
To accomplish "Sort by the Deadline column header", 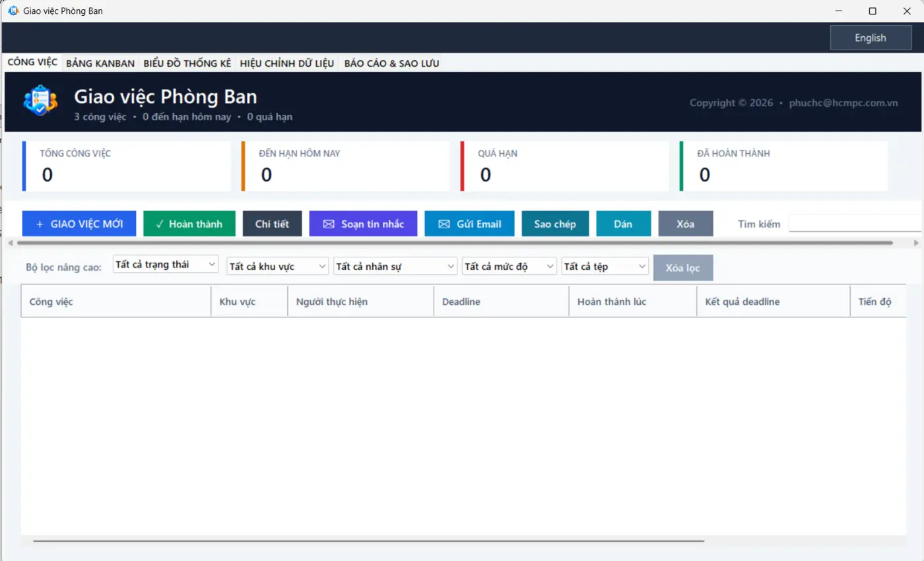I will coord(502,302).
